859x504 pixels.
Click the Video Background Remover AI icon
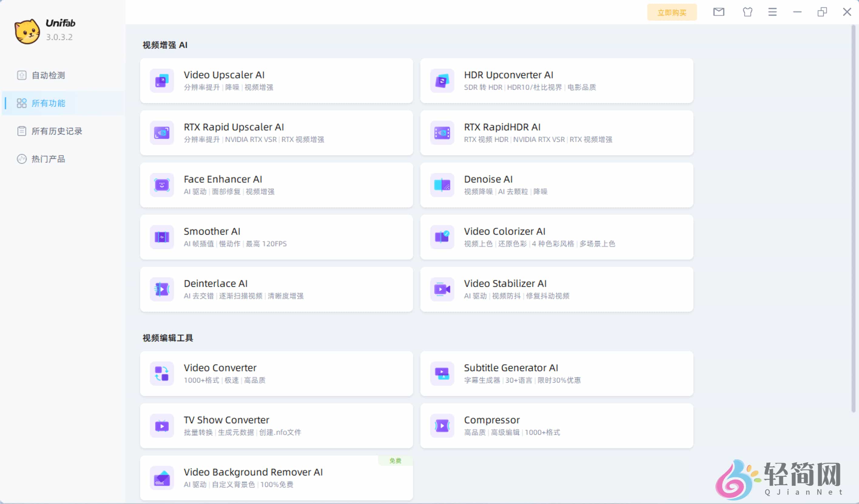coord(162,478)
